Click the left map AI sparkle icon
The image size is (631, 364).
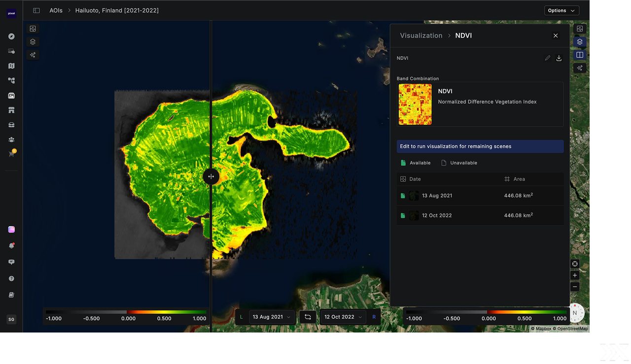pos(33,55)
